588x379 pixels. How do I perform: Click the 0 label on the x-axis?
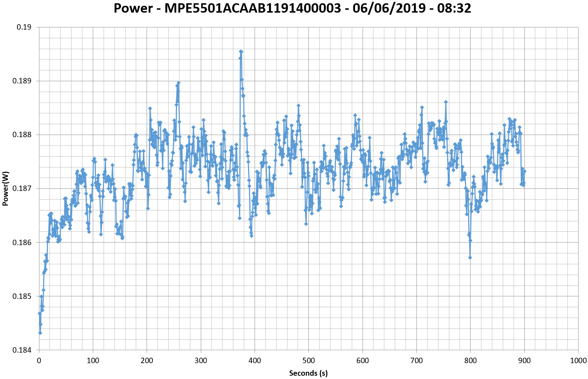click(39, 360)
